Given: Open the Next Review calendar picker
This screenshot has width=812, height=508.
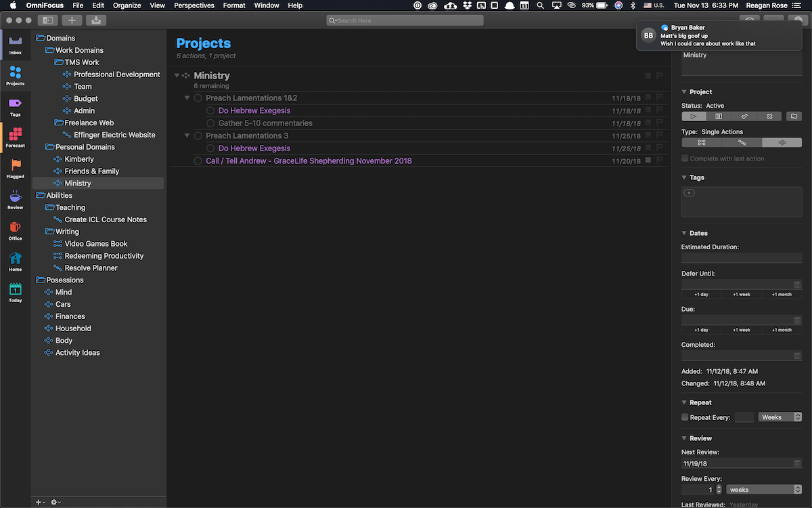Looking at the screenshot, I should tap(797, 463).
